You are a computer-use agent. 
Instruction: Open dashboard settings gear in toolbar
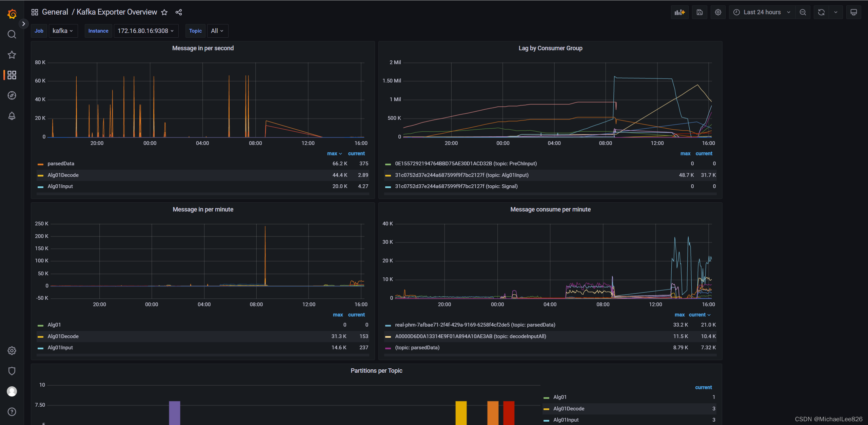click(718, 12)
